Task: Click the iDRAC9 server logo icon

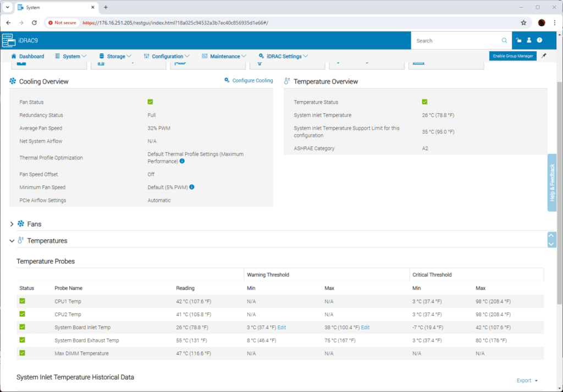Action: point(9,41)
